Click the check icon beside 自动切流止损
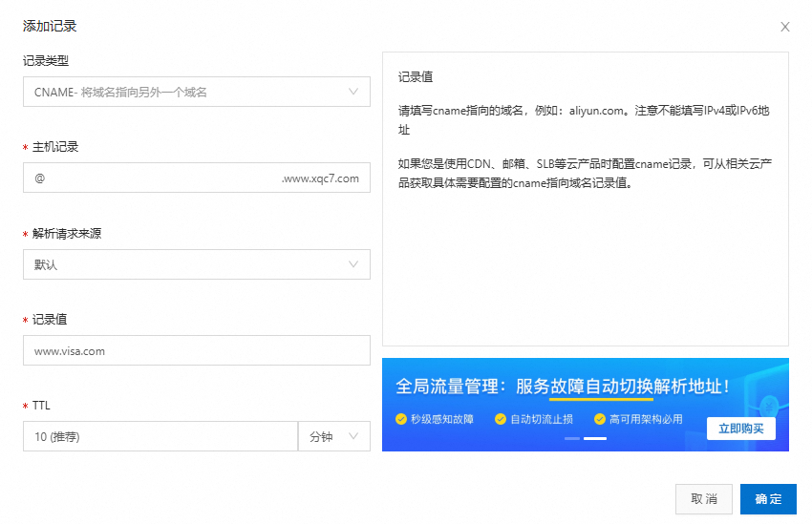 501,419
